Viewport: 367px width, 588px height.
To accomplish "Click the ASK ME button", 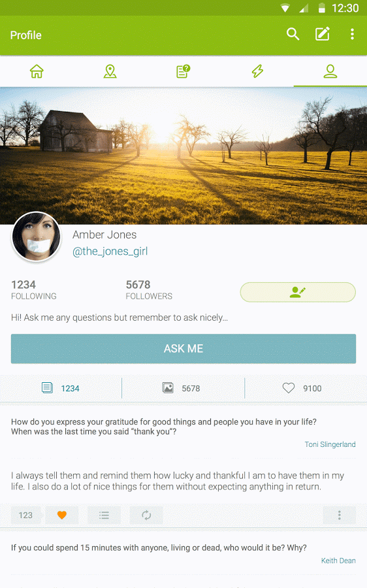I will click(183, 349).
